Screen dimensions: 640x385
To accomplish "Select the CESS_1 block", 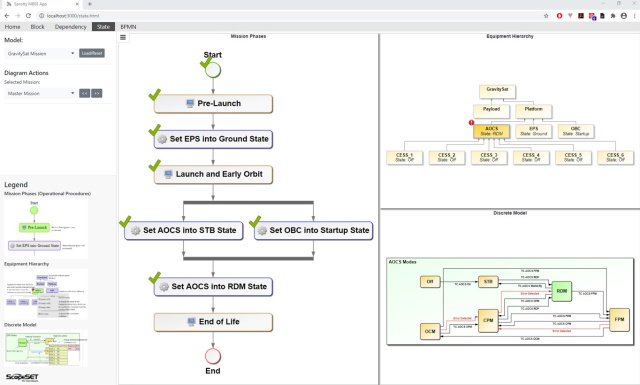I will [x=404, y=158].
